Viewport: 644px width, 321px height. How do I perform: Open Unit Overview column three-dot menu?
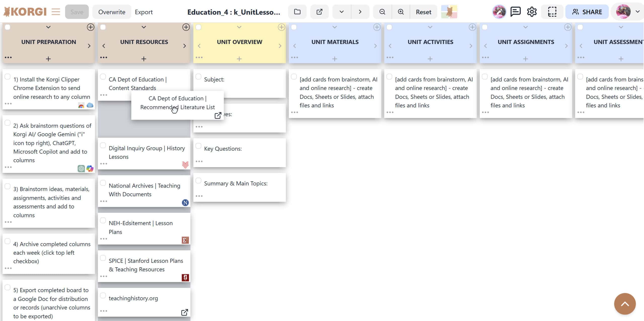click(x=199, y=58)
